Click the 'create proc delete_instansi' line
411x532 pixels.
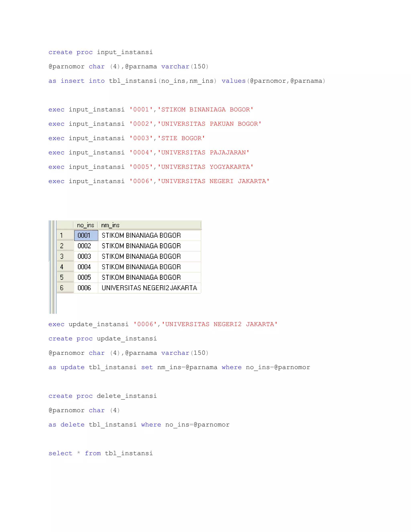[x=103, y=396]
